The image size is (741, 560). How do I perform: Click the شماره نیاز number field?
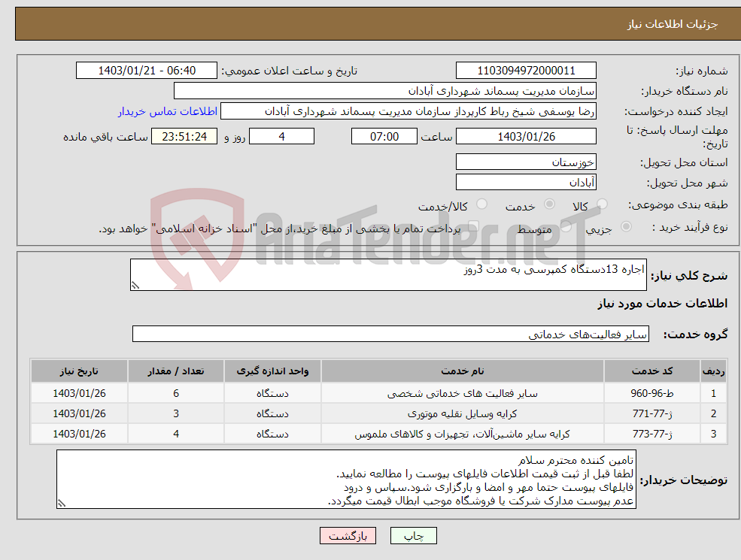tap(526, 71)
